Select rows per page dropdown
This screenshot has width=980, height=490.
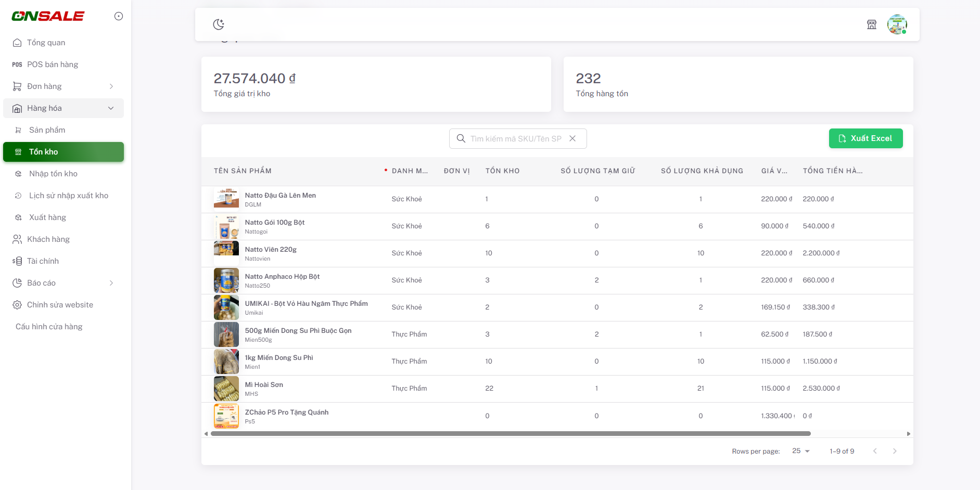point(800,451)
